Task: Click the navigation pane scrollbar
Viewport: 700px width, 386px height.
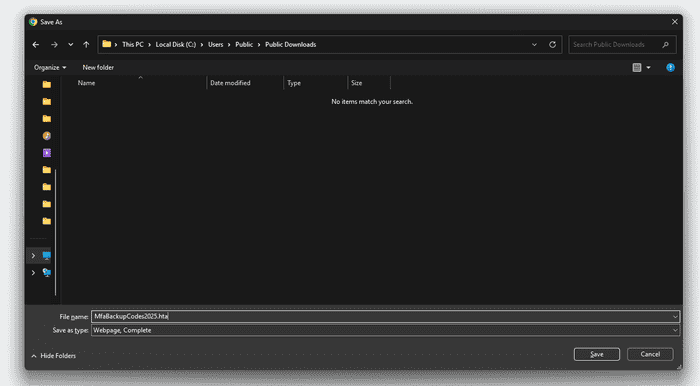Action: 55,232
